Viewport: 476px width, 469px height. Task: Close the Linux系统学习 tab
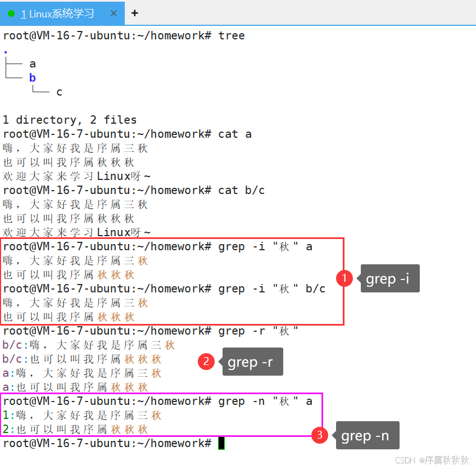[114, 13]
